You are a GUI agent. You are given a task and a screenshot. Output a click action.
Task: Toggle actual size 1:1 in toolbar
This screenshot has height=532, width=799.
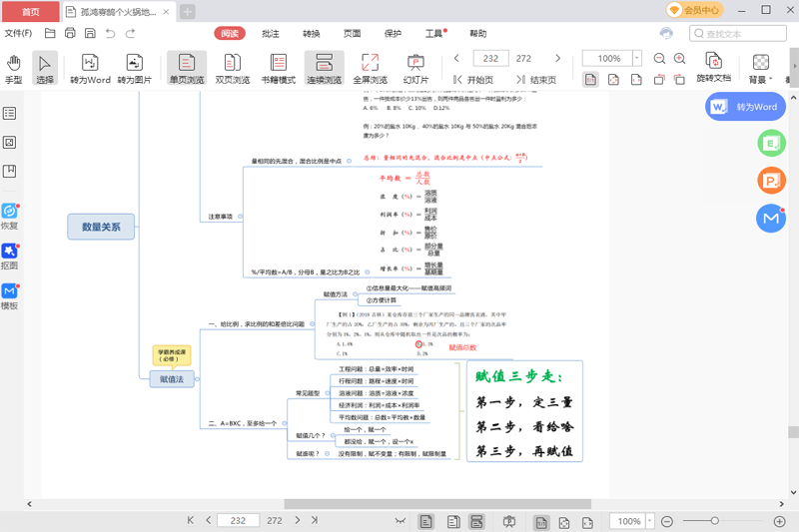590,80
